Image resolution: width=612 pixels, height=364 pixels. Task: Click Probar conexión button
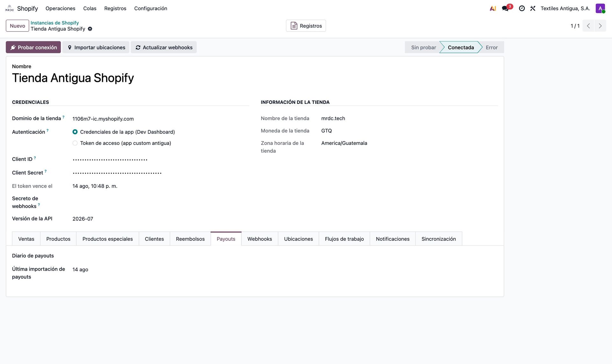coord(33,47)
